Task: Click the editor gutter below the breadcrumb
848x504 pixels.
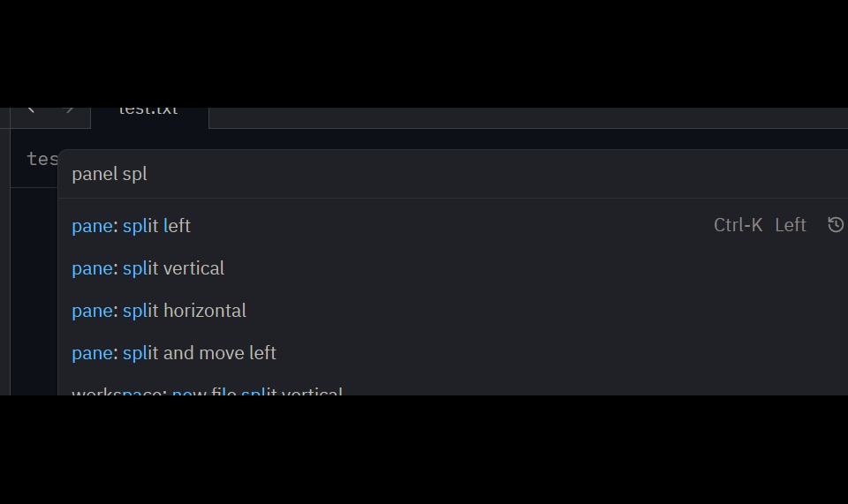Action: point(34,291)
